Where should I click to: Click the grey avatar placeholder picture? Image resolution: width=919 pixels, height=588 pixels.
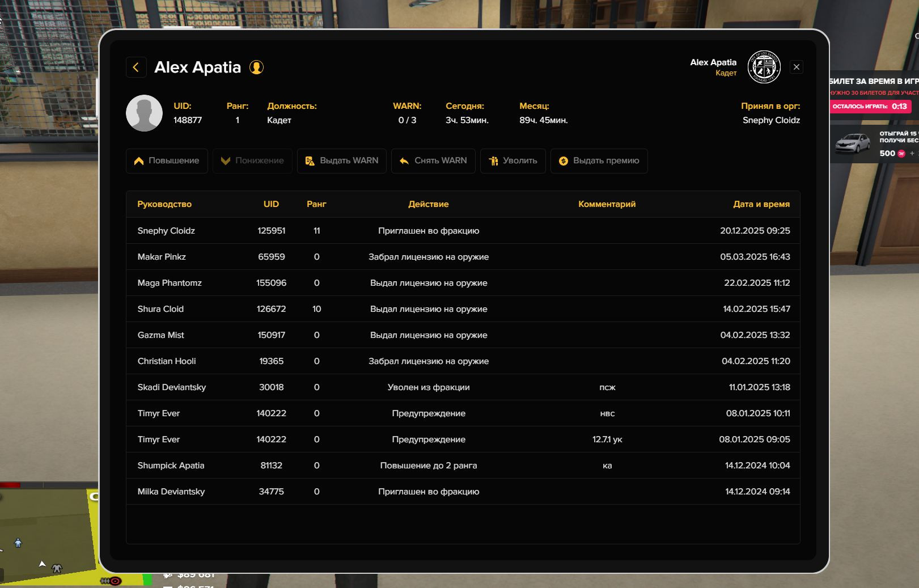pos(144,113)
